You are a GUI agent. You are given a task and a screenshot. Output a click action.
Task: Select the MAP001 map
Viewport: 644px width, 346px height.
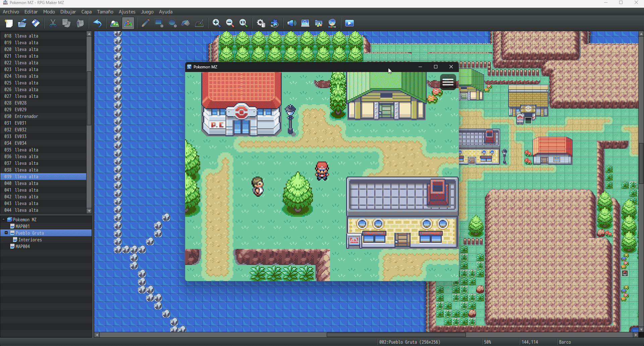pyautogui.click(x=22, y=226)
